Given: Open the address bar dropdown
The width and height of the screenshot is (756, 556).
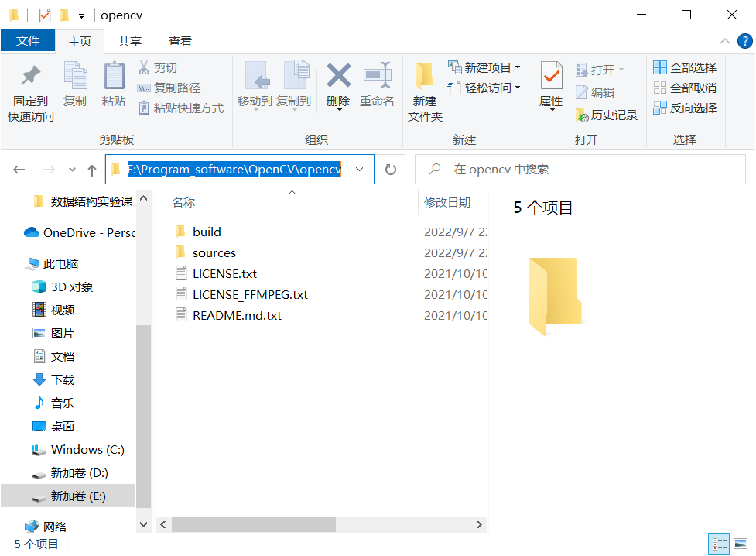Looking at the screenshot, I should pos(358,169).
